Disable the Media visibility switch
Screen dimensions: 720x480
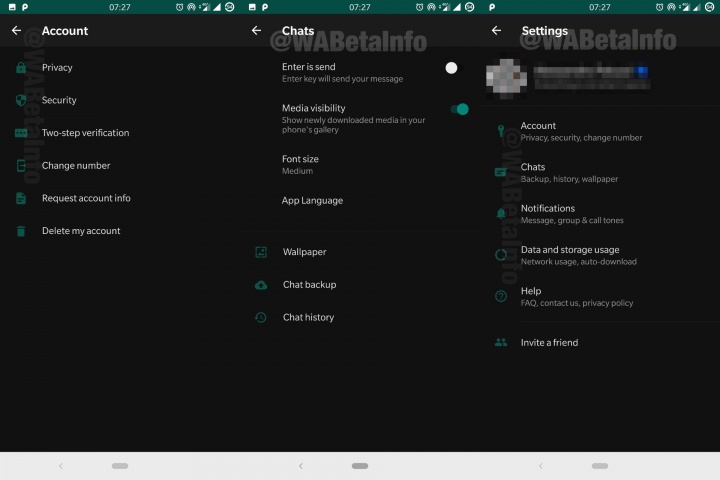click(459, 109)
